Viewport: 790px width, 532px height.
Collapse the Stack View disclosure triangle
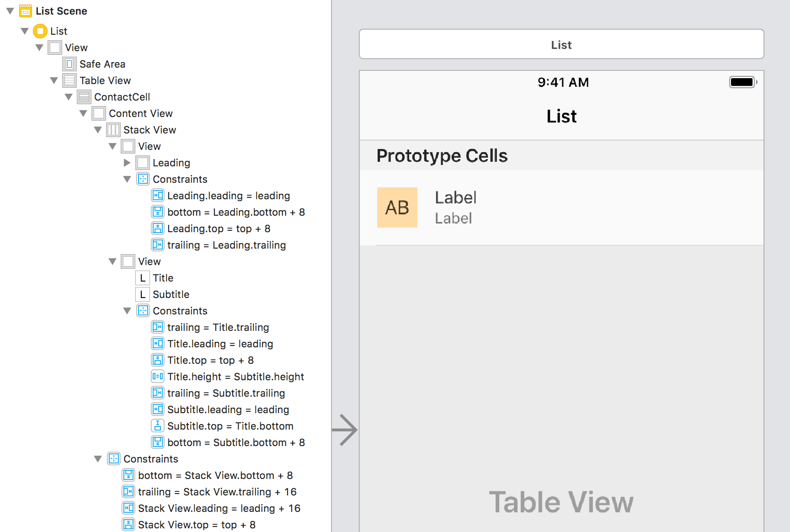click(x=98, y=130)
